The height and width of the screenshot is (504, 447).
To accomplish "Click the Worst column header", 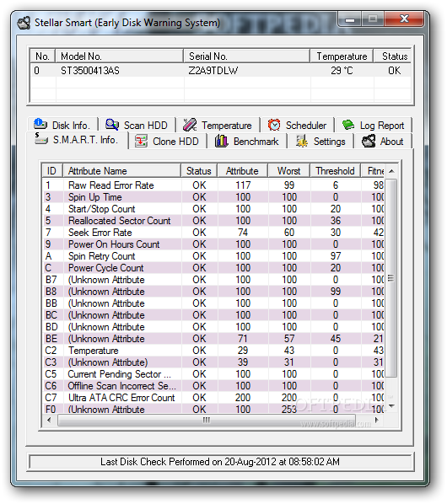I will click(288, 171).
